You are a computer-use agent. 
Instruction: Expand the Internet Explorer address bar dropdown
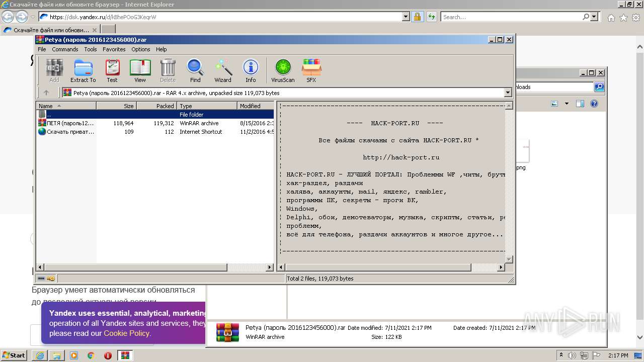point(406,17)
